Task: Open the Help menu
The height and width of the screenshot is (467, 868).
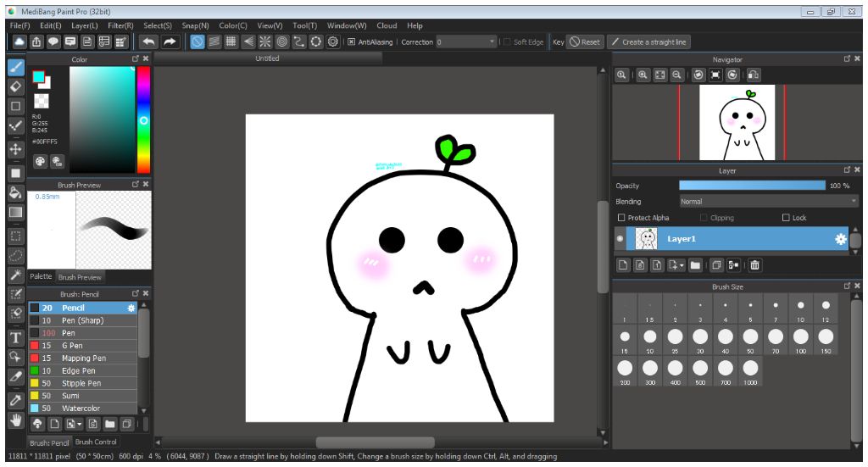Action: [x=415, y=25]
